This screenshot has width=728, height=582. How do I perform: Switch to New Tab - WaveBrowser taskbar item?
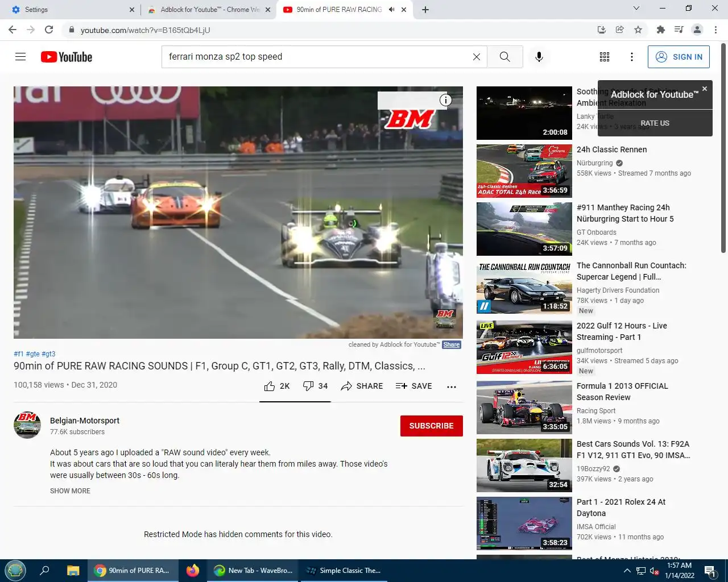tap(253, 571)
